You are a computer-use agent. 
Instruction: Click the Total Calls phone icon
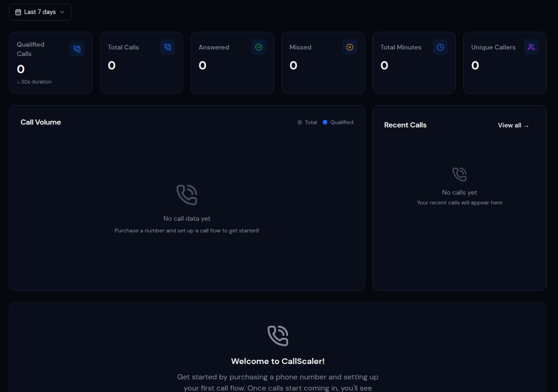[167, 47]
